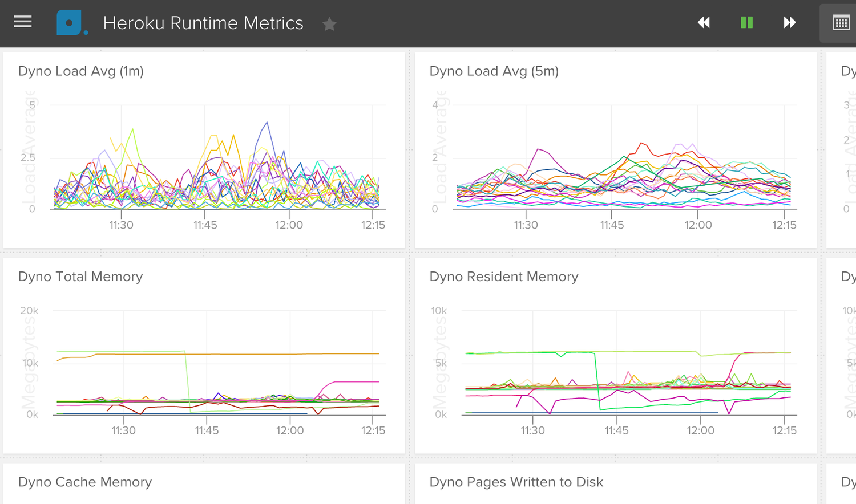Click the 5k y-axis label on Resident Memory
856x504 pixels.
click(x=441, y=363)
